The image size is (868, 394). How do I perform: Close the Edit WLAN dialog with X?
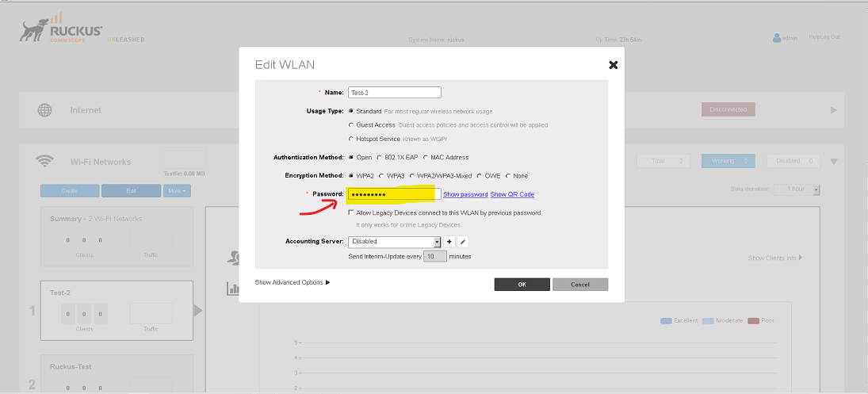tap(614, 65)
